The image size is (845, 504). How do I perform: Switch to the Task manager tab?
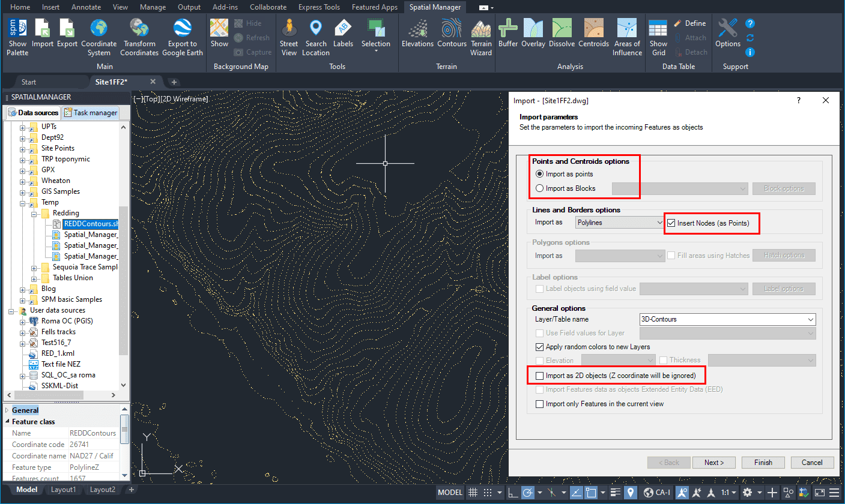pyautogui.click(x=90, y=113)
